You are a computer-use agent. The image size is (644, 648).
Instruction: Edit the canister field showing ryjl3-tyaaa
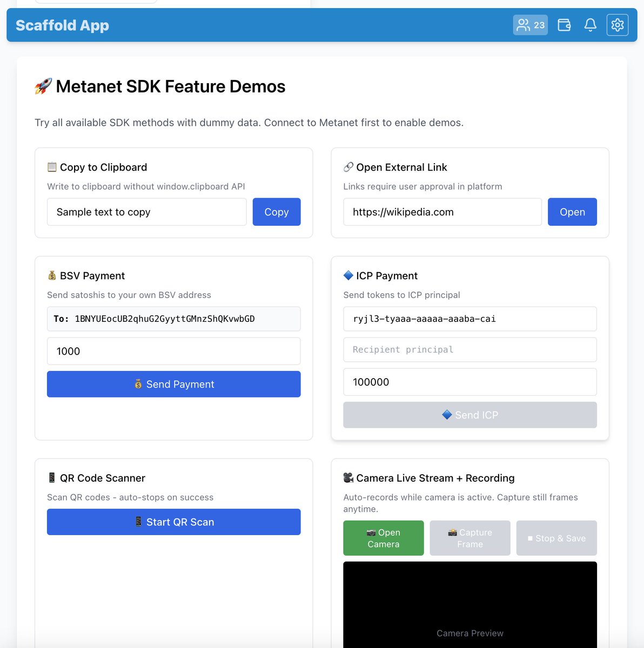469,319
